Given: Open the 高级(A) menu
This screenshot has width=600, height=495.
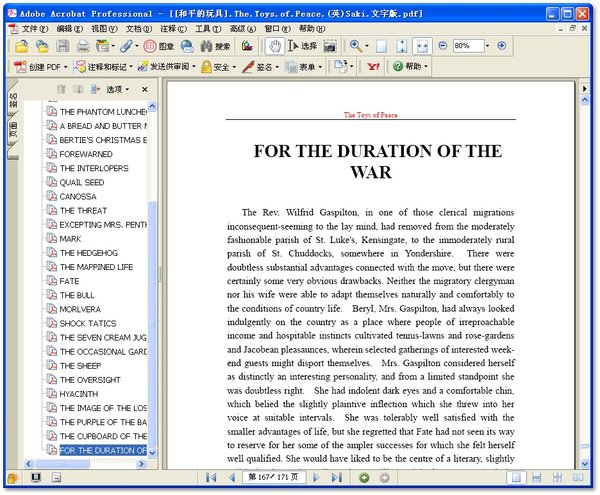Looking at the screenshot, I should [243, 29].
